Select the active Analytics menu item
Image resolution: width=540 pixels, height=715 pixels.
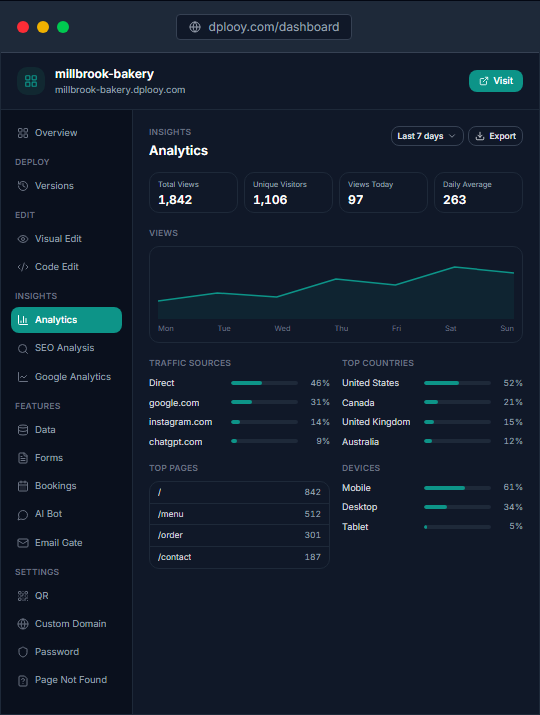click(x=67, y=320)
